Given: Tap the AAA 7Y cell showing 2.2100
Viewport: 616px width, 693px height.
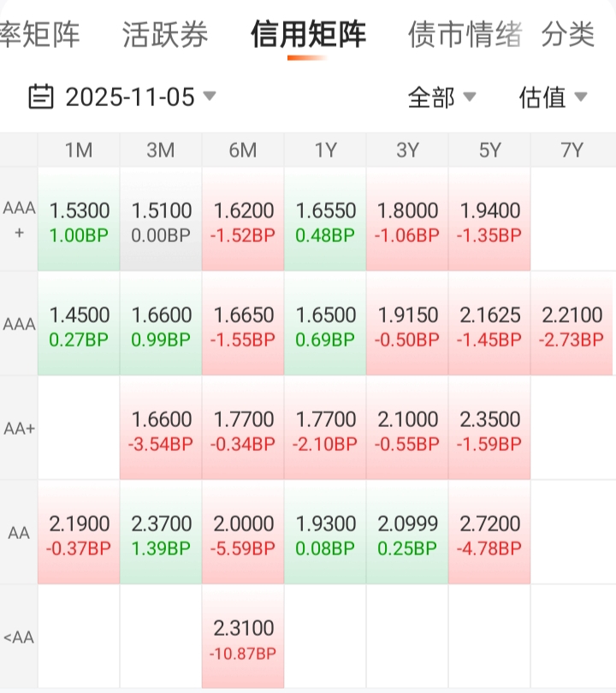Looking at the screenshot, I should click(x=572, y=325).
